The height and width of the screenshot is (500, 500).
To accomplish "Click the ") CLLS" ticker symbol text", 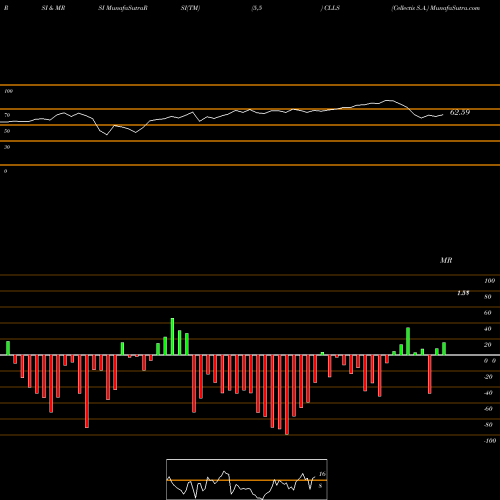I will [x=330, y=8].
